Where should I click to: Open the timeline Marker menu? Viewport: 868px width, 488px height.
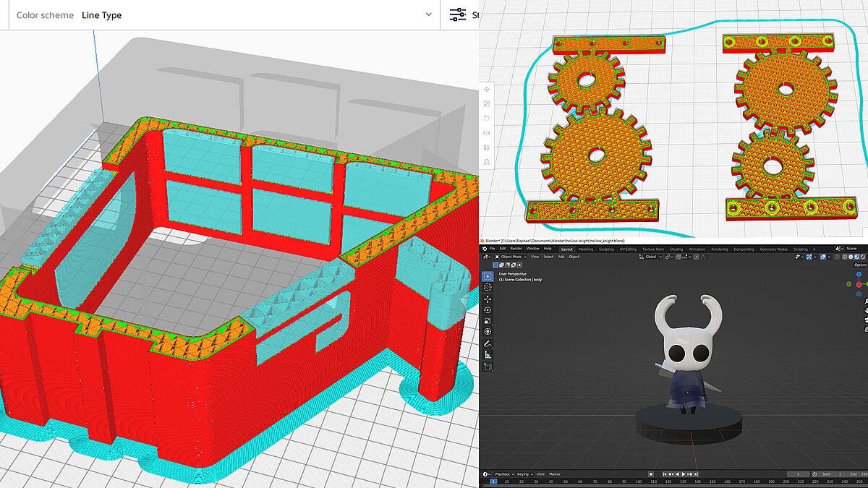[554, 474]
